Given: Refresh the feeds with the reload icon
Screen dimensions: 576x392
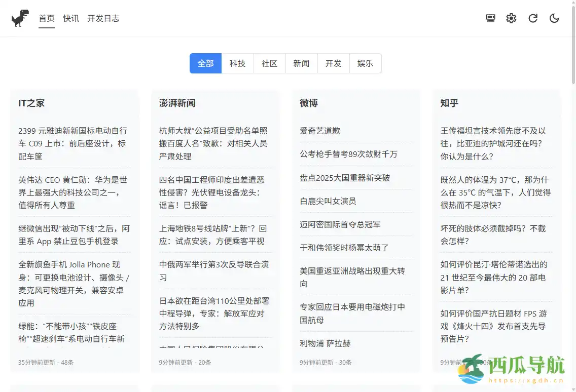Looking at the screenshot, I should coord(532,18).
